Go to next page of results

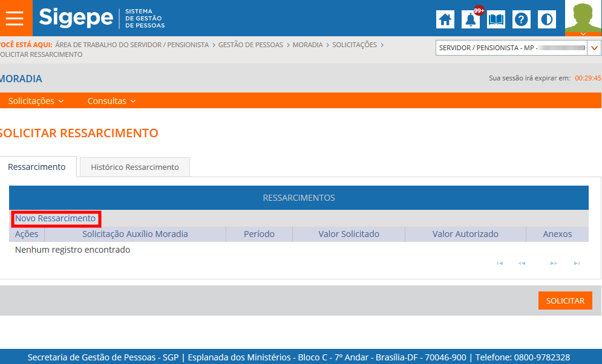(553, 264)
